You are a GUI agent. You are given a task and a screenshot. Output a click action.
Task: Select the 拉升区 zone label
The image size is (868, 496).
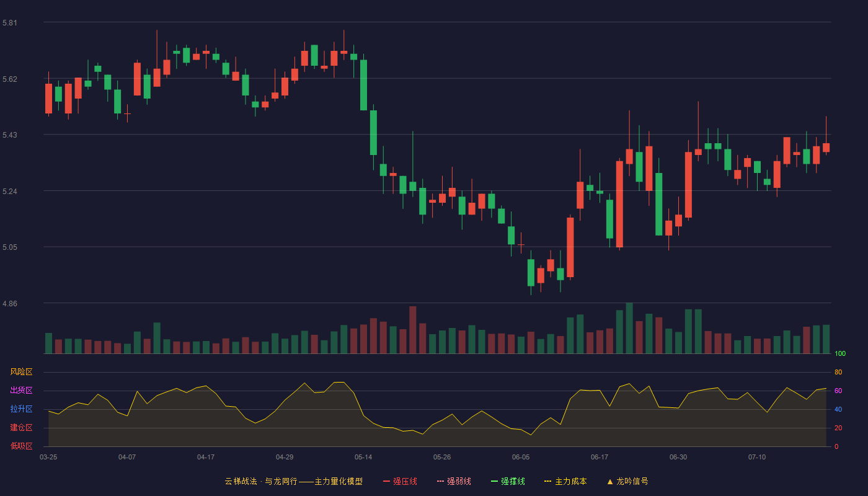tap(21, 409)
